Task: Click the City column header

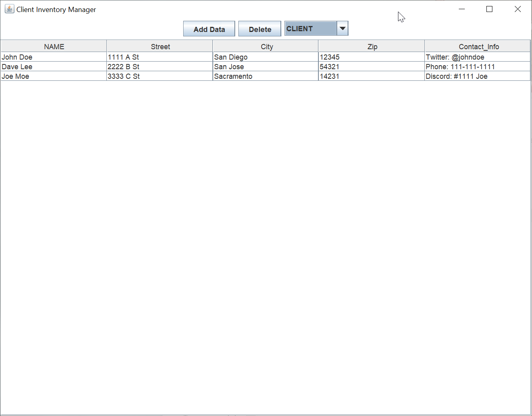Action: (x=266, y=46)
